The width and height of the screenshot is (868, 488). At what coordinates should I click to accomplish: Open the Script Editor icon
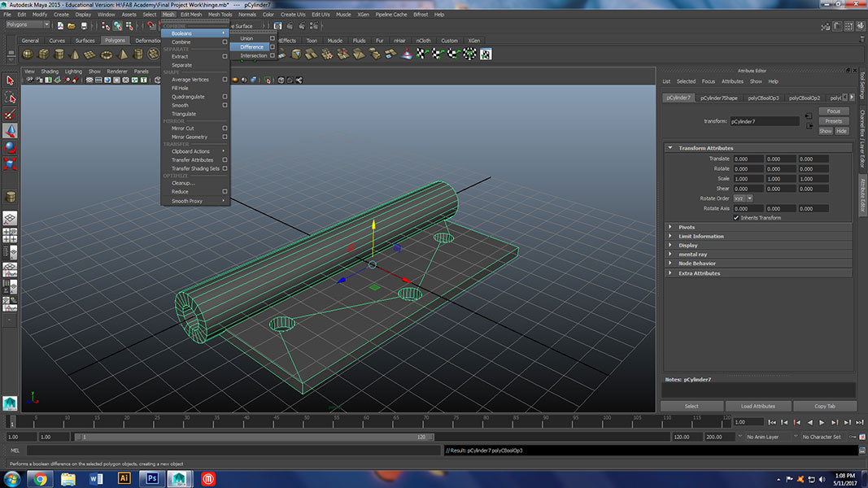862,451
